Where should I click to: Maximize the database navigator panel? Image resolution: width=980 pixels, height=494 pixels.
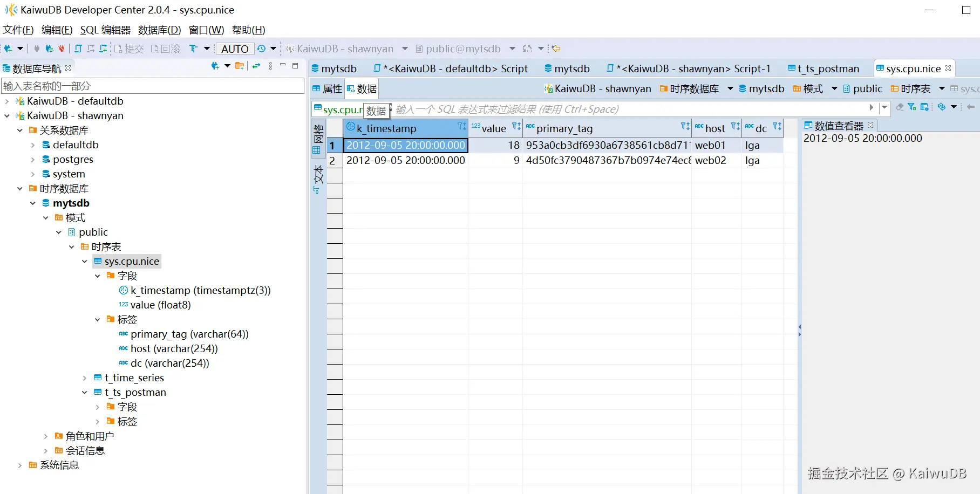coord(295,66)
